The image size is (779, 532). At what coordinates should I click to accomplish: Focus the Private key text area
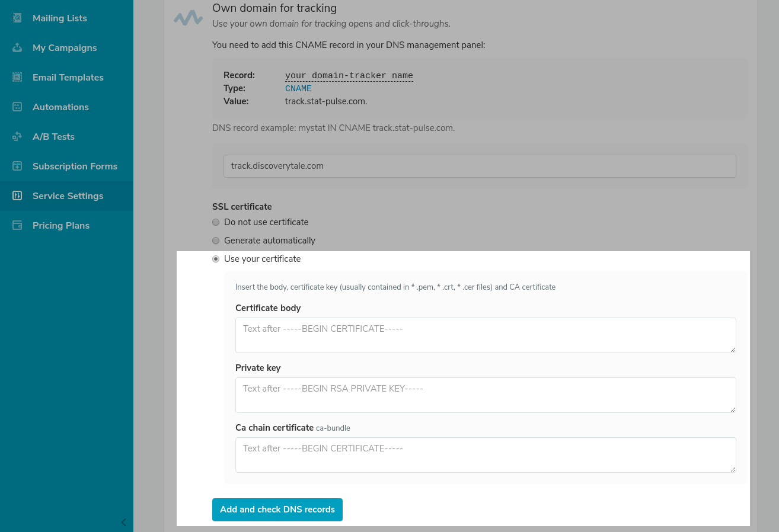486,395
